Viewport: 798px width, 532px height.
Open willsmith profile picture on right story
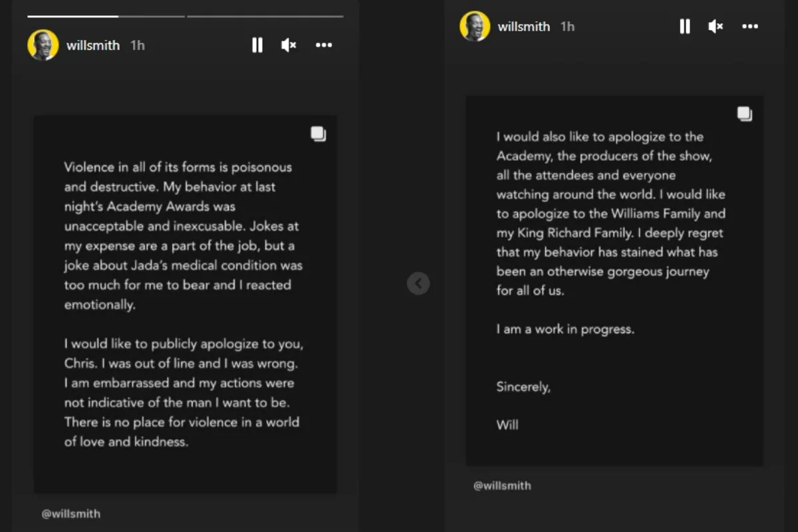tap(475, 27)
